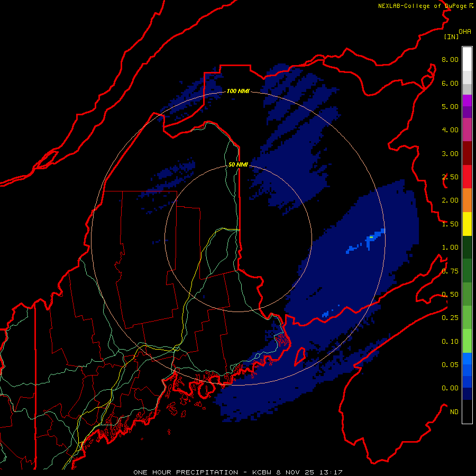Click the orange swatch at 2.00

click(467, 200)
